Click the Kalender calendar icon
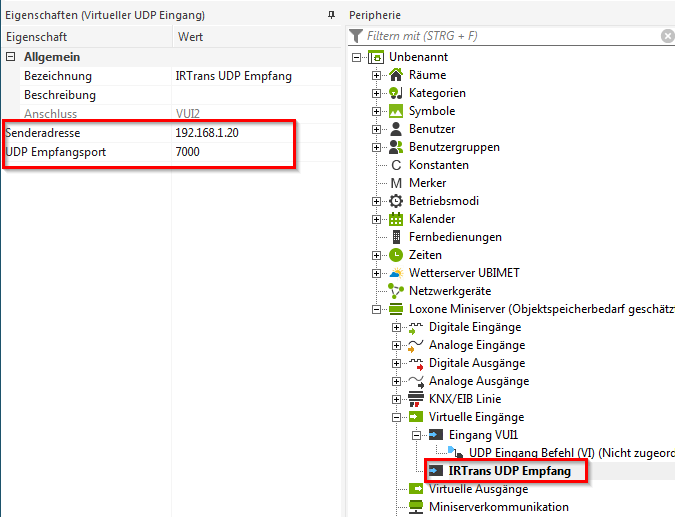This screenshot has width=675, height=517. click(x=396, y=219)
